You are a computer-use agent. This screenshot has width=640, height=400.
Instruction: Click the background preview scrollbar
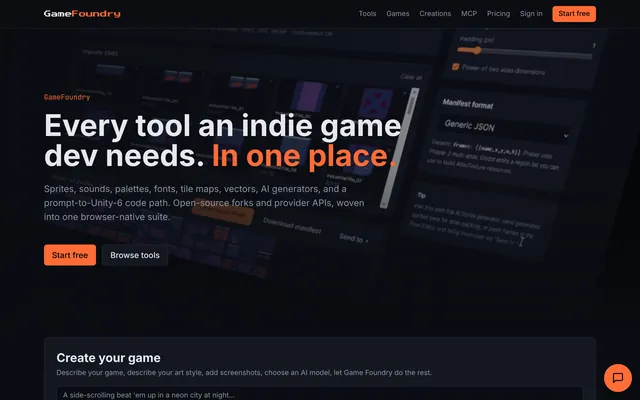398,148
